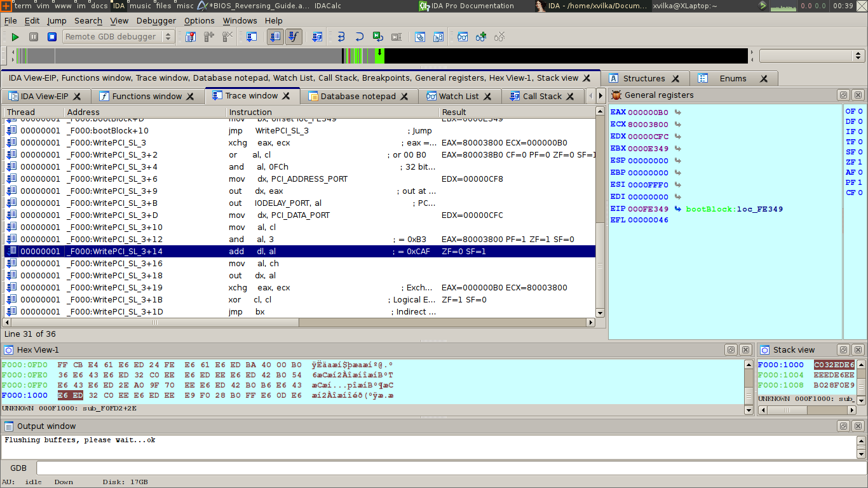Screen dimensions: 868x488
Task: Click the trace list scroll-up arrow
Action: 600,111
